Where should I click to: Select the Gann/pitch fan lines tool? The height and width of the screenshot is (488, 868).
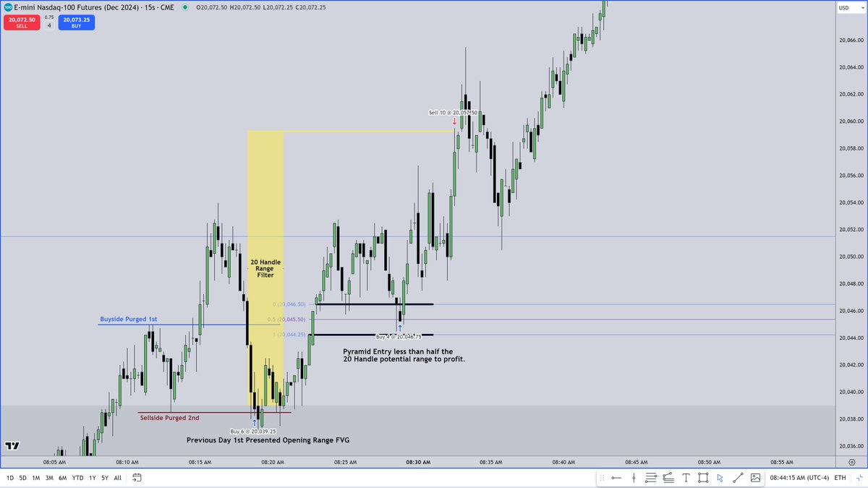(x=668, y=477)
